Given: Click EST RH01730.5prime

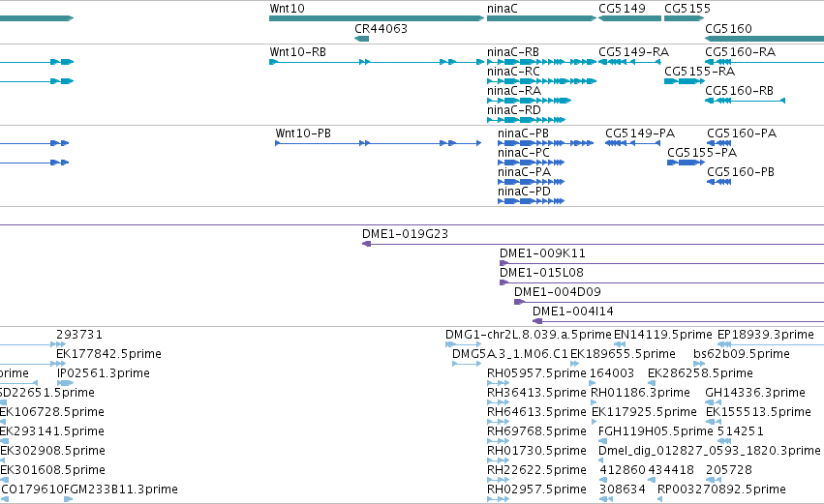Looking at the screenshot, I should point(536,451).
